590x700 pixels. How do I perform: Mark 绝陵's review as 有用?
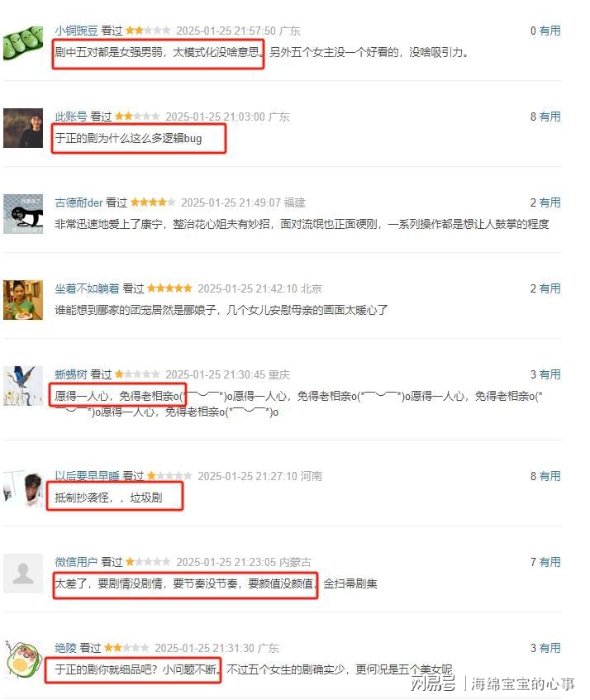pyautogui.click(x=550, y=648)
